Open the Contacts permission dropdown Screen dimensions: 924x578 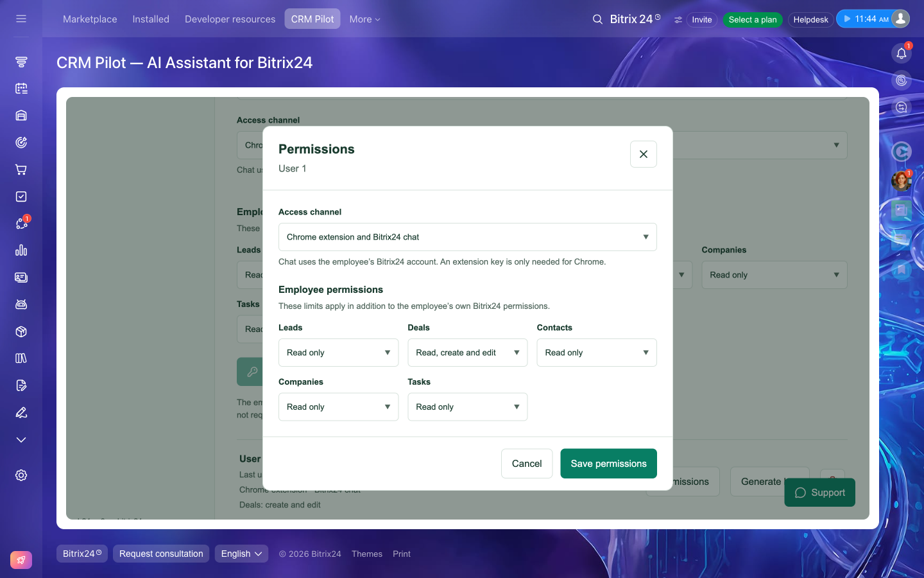597,353
